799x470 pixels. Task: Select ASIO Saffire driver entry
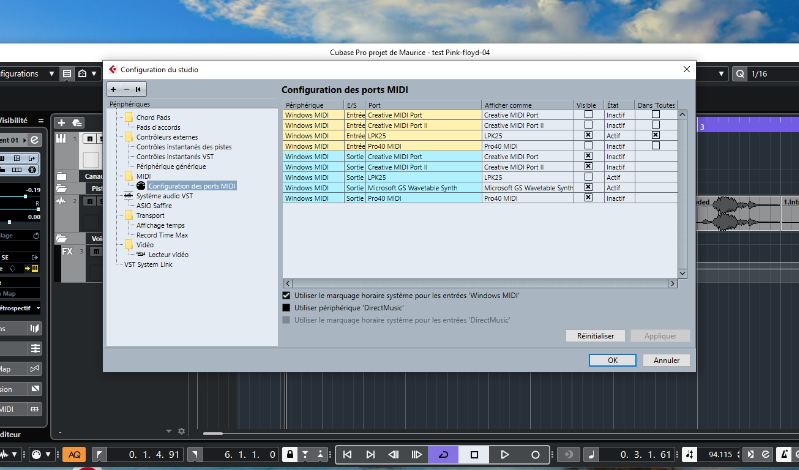point(154,205)
